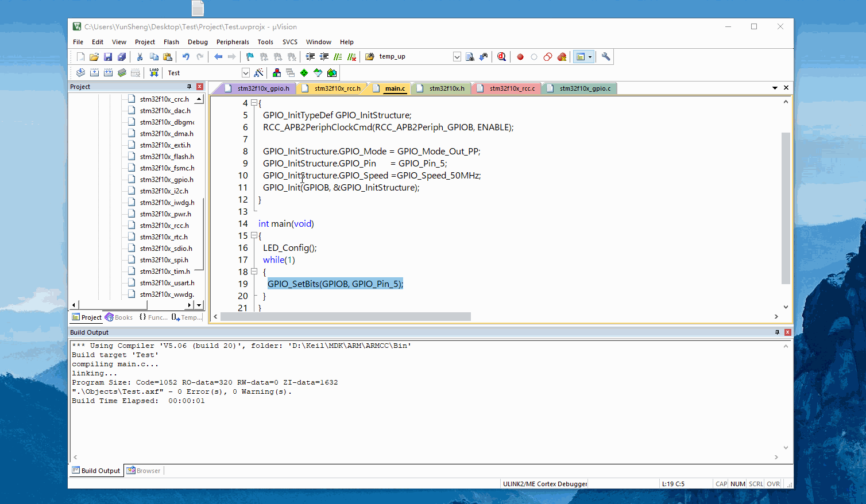Toggle auto-hide pin on Build Output panel

(x=777, y=332)
